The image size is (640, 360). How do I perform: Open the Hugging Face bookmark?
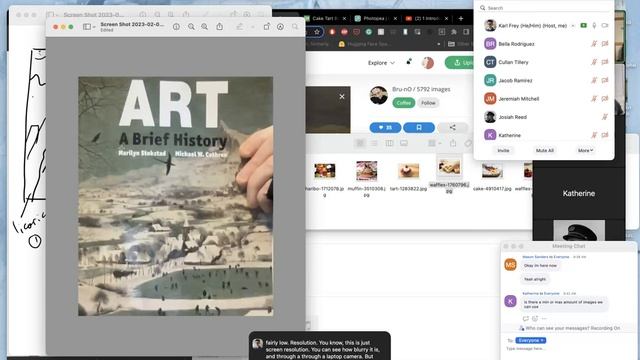point(363,44)
